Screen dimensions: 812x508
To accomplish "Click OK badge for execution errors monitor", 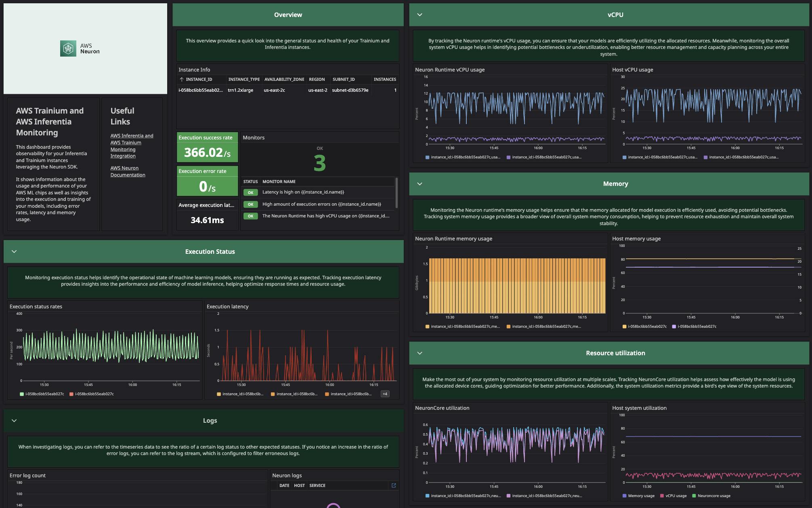I will pos(250,204).
